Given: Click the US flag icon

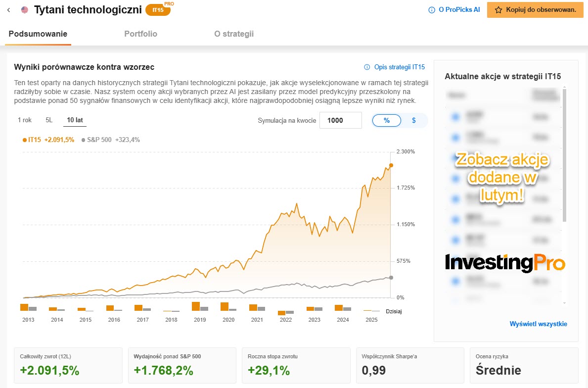Looking at the screenshot, I should [25, 10].
